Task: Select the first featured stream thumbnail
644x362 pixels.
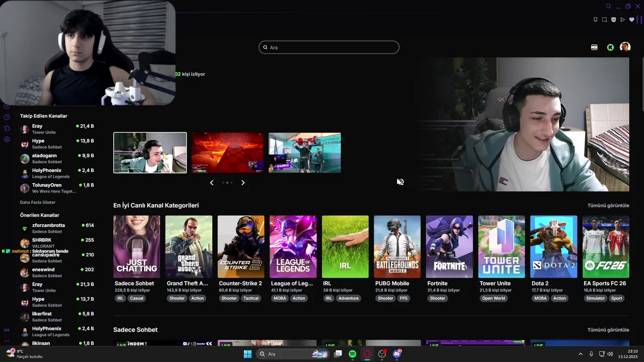Action: pyautogui.click(x=150, y=153)
